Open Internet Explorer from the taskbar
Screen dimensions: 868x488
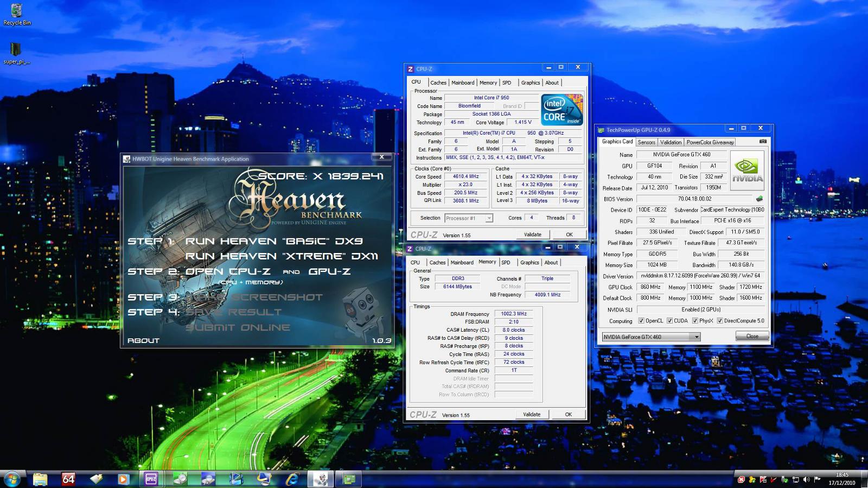point(292,479)
